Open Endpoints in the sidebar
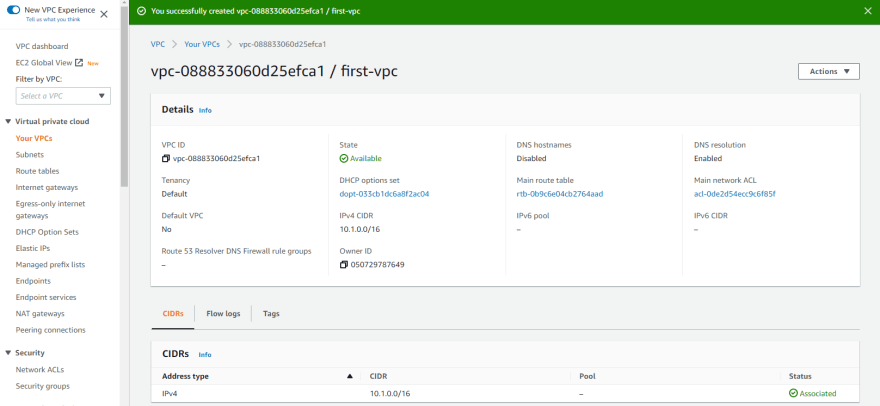 tap(33, 281)
